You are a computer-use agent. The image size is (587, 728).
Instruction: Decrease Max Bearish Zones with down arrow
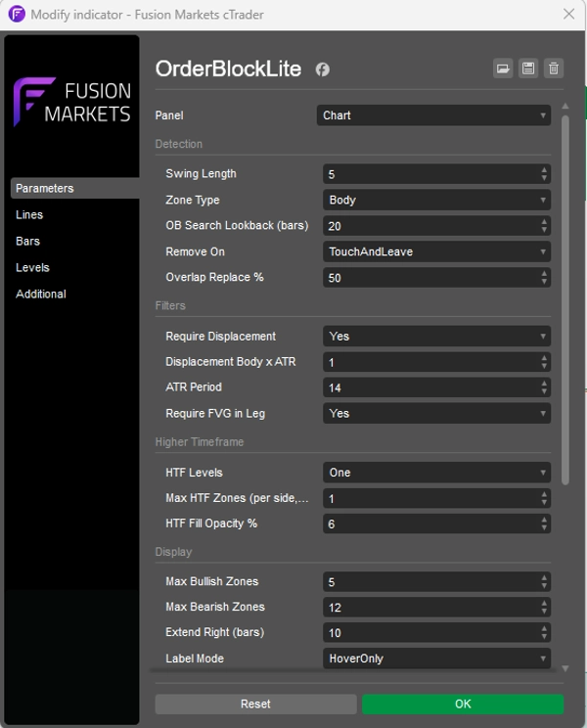click(544, 612)
